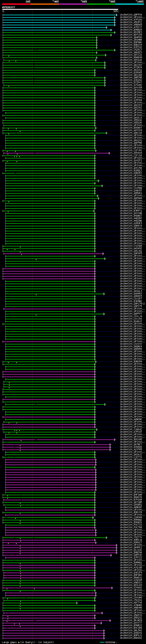Open hit UniRef100_B7ETU2

[131, 47]
